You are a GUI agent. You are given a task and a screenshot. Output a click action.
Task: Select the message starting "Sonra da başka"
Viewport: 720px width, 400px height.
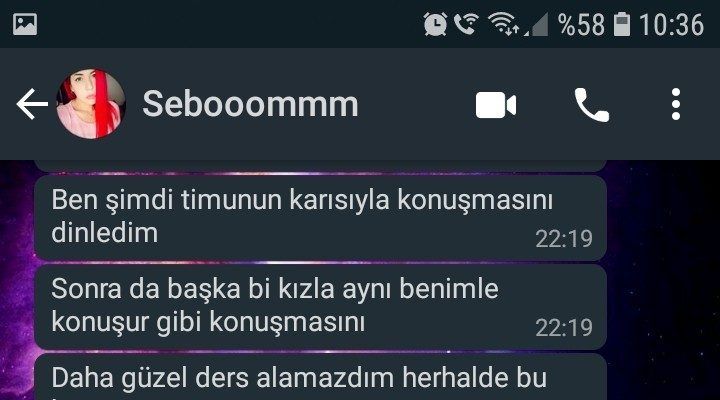pos(321,307)
